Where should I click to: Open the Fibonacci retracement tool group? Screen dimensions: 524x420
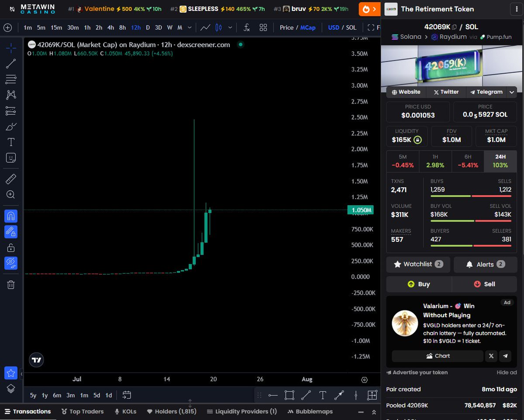(11, 79)
